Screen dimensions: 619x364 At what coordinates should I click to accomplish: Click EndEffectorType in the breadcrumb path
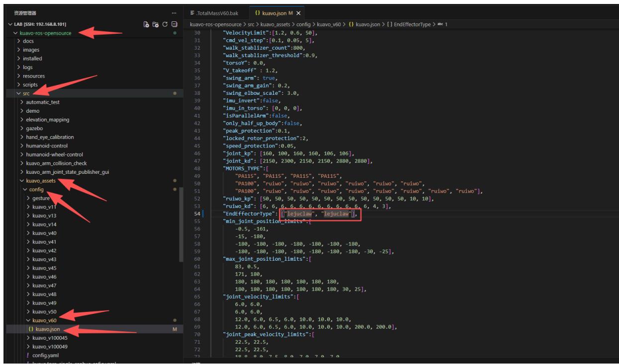pos(413,24)
